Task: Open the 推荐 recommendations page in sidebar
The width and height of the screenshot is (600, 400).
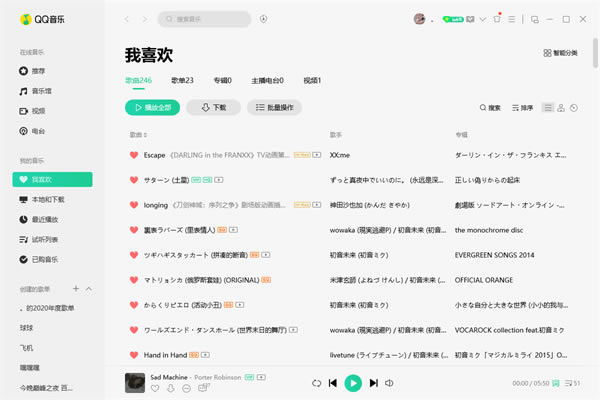Action: point(32,71)
